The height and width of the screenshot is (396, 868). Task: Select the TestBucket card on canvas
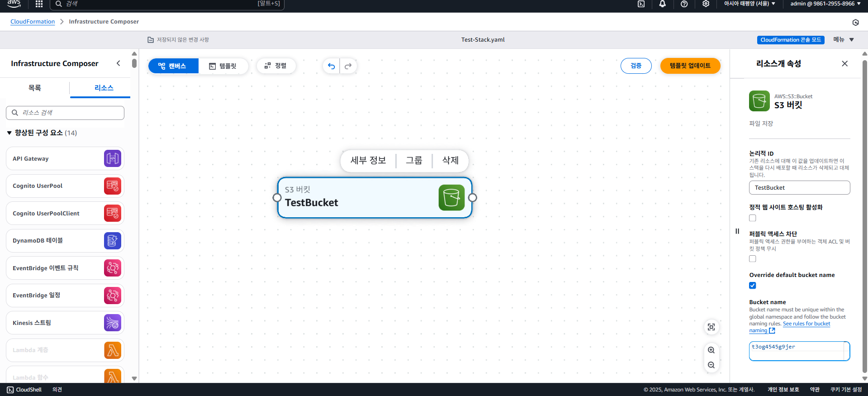pyautogui.click(x=375, y=198)
